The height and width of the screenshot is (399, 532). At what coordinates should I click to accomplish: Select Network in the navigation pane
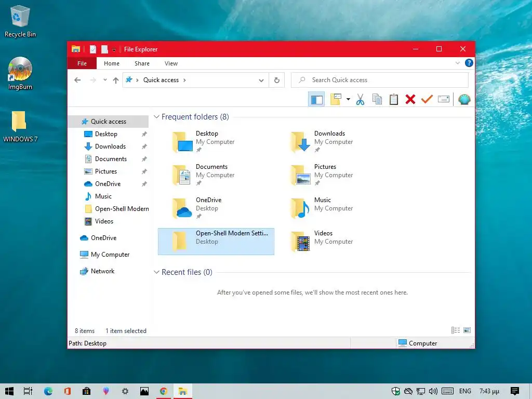point(102,271)
